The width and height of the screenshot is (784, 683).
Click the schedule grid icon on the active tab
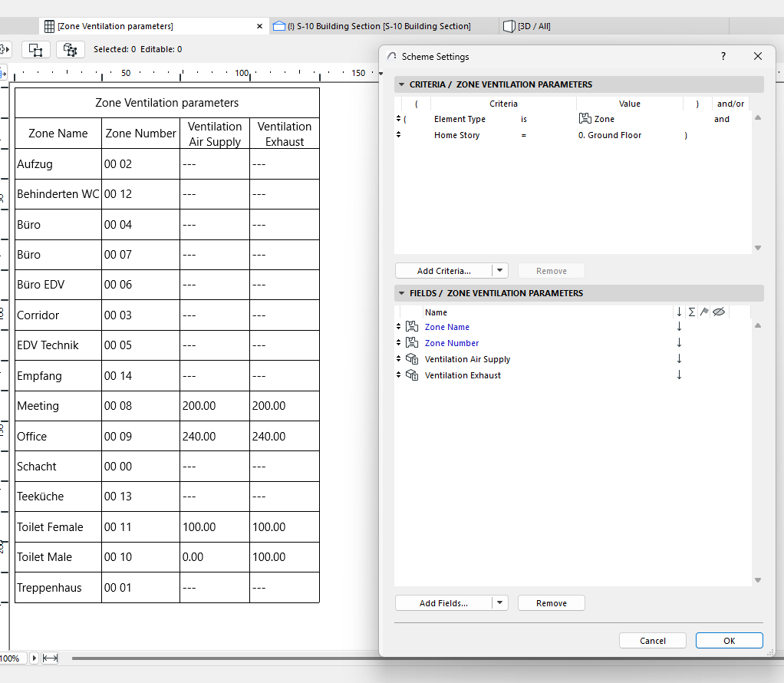tap(49, 25)
